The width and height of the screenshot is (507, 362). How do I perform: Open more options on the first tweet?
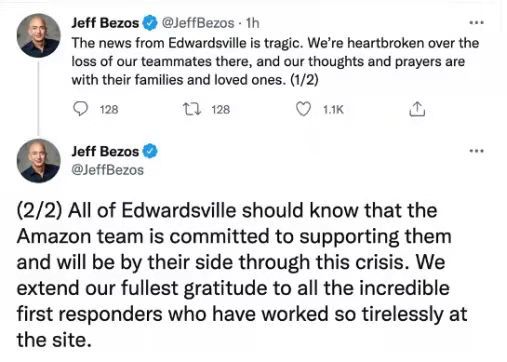click(x=476, y=23)
